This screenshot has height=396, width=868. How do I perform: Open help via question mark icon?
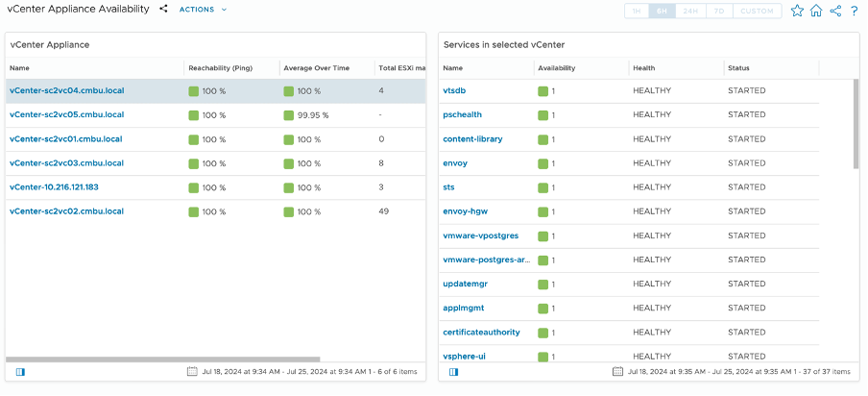[x=854, y=11]
